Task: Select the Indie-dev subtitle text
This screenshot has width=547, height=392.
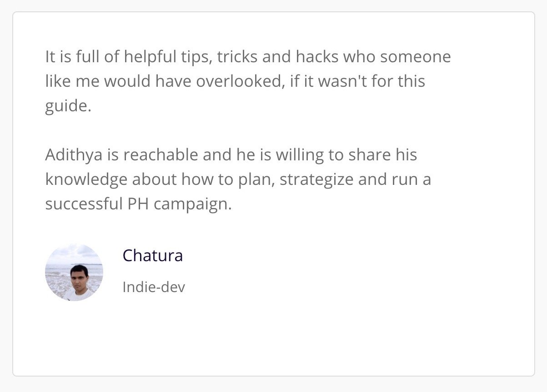Action: (x=154, y=287)
